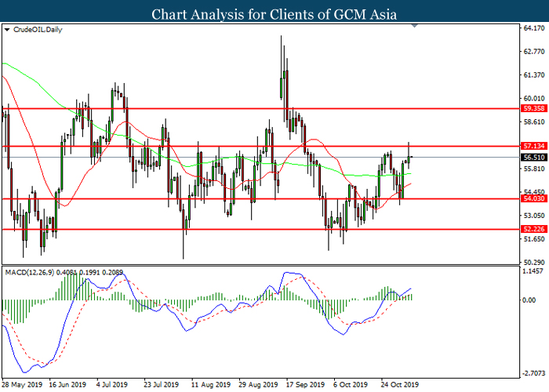
Task: Click the 58.610 price axis value
Action: (534, 122)
